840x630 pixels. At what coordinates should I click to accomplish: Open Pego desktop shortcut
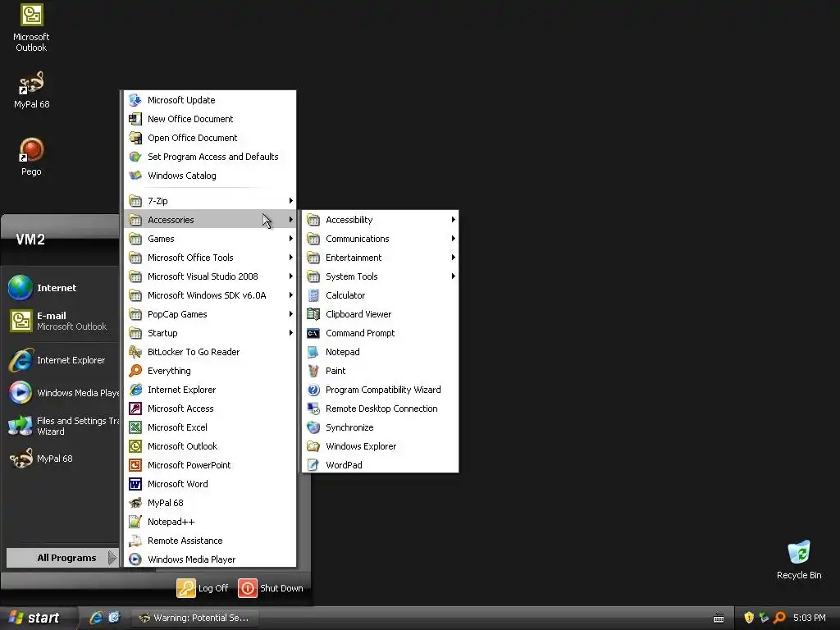pyautogui.click(x=31, y=157)
